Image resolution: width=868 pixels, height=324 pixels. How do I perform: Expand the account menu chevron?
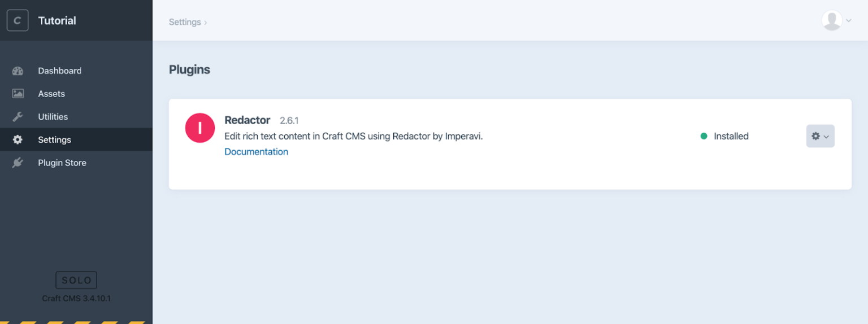point(849,21)
